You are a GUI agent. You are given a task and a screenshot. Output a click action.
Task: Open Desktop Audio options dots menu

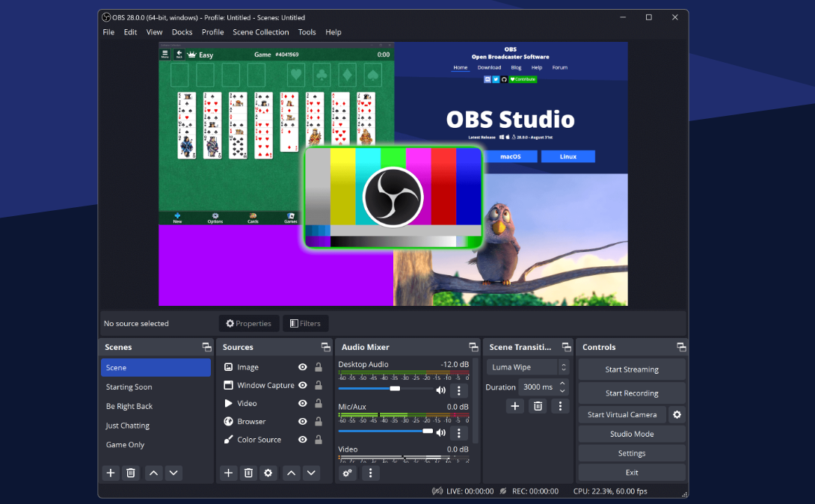[458, 390]
